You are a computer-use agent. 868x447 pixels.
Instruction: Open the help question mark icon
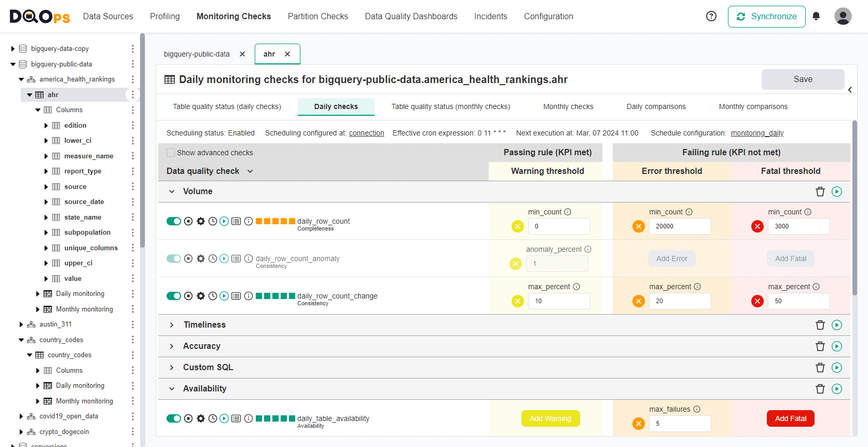tap(711, 17)
